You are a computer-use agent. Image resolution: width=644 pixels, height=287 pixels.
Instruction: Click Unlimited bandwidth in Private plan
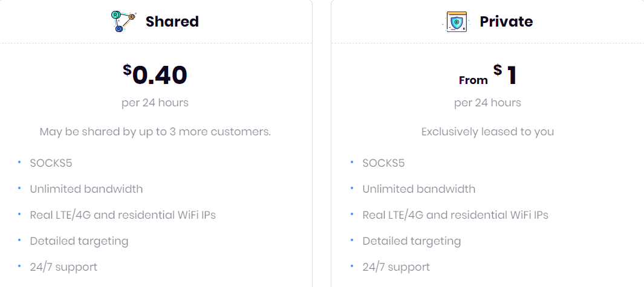[x=419, y=189]
